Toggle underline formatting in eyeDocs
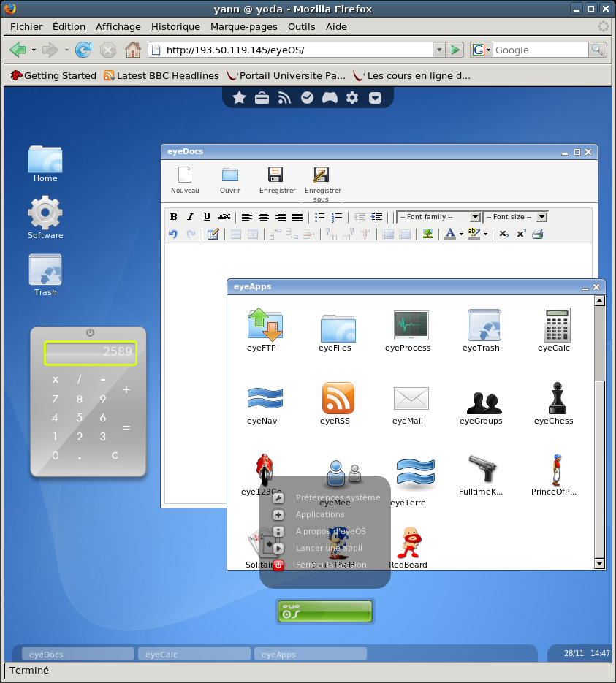The image size is (616, 683). (x=207, y=217)
